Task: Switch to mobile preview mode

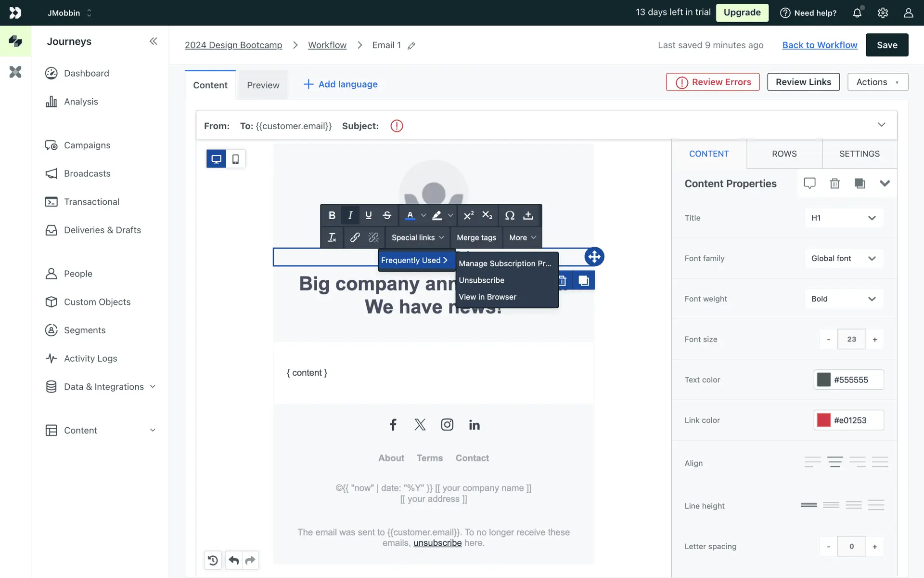Action: pyautogui.click(x=235, y=159)
